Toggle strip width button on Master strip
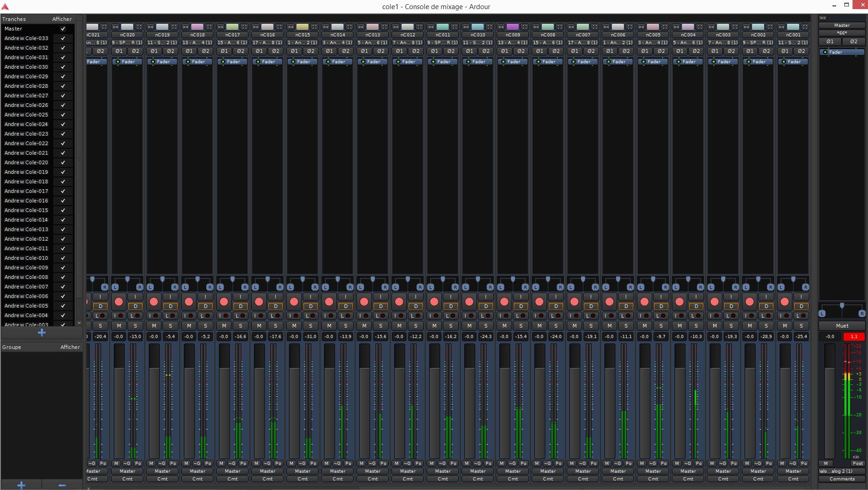Image resolution: width=868 pixels, height=490 pixels. pyautogui.click(x=823, y=18)
